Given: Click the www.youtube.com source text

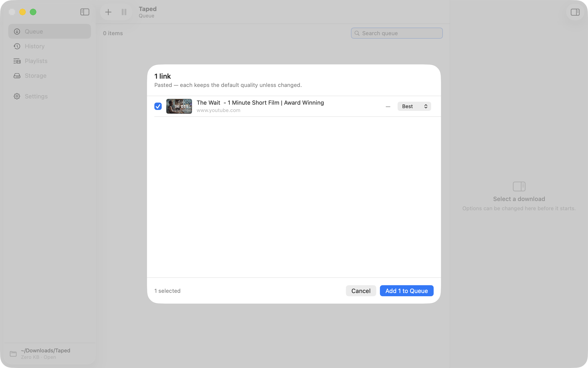Looking at the screenshot, I should coord(218,110).
